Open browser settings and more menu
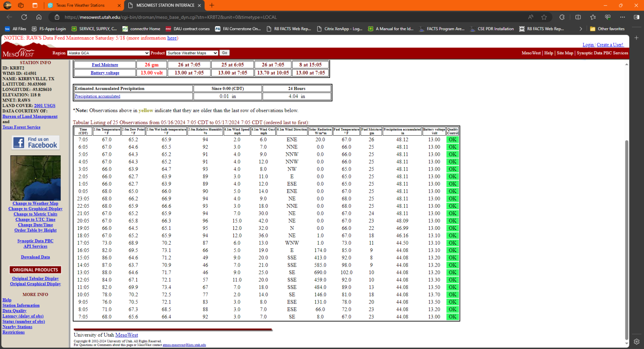Viewport: 644px width, 349px height. point(623,17)
